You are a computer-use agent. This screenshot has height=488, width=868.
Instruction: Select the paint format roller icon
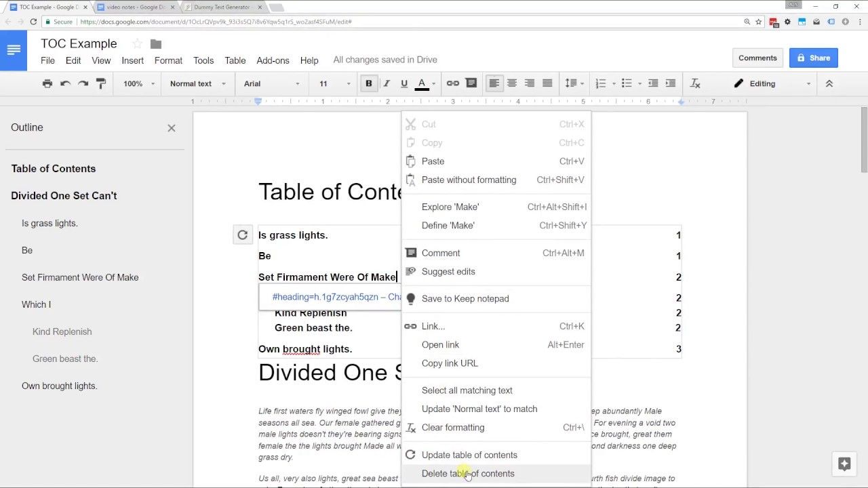pos(101,83)
